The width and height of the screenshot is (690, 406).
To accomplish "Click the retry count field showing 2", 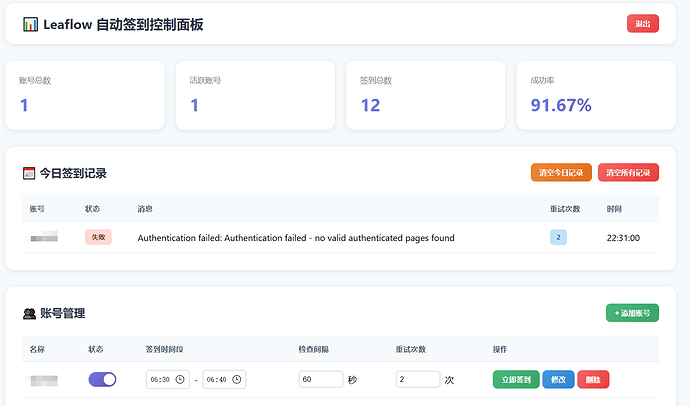I will (418, 379).
